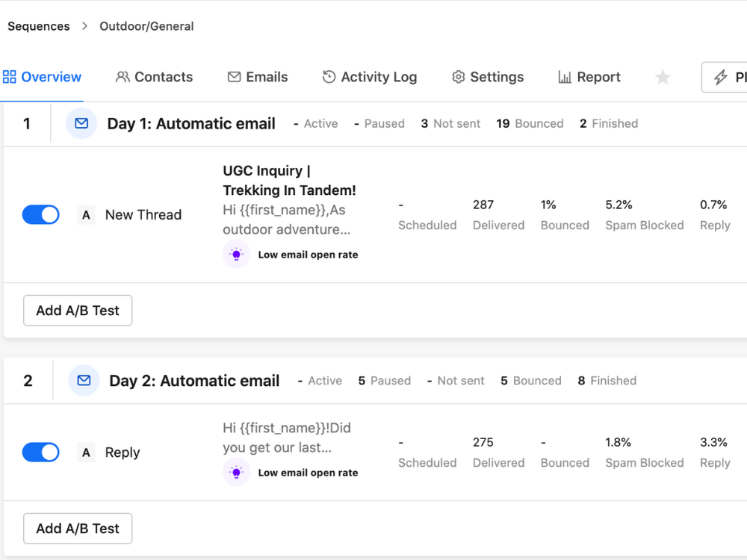Image resolution: width=747 pixels, height=560 pixels.
Task: Open the Report tab
Action: tap(589, 78)
